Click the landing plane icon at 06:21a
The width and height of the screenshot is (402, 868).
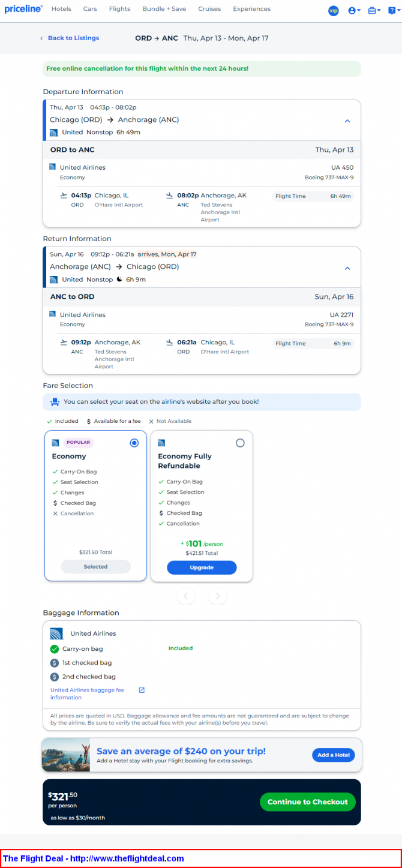[170, 343]
